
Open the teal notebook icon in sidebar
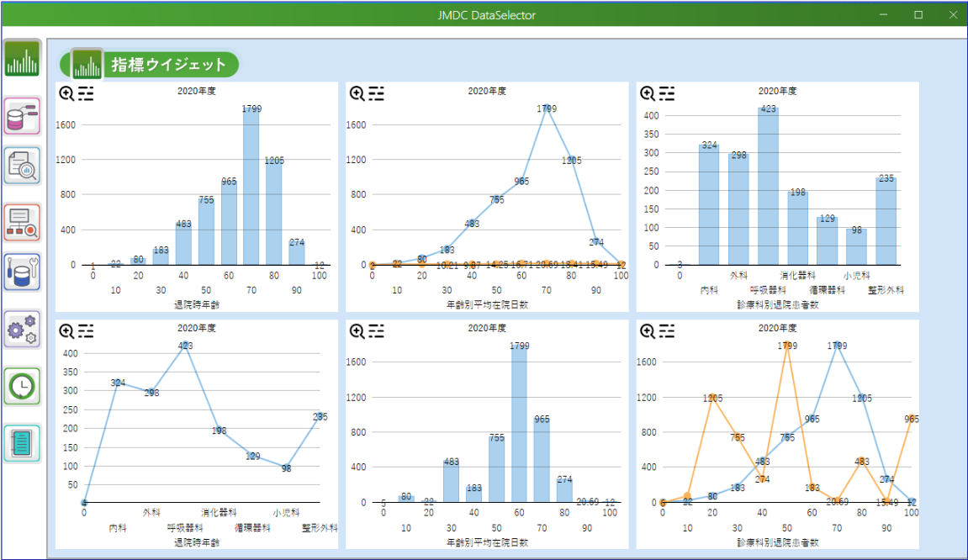(x=23, y=443)
